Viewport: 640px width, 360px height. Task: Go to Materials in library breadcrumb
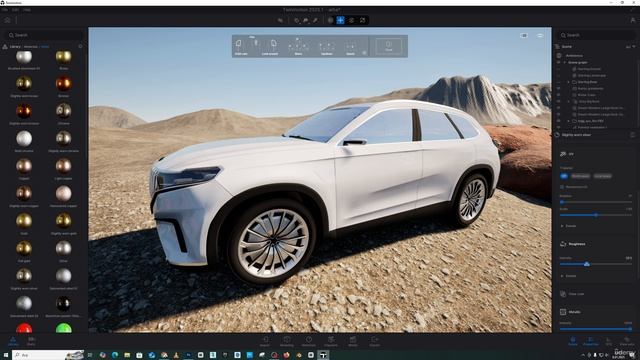pos(31,47)
